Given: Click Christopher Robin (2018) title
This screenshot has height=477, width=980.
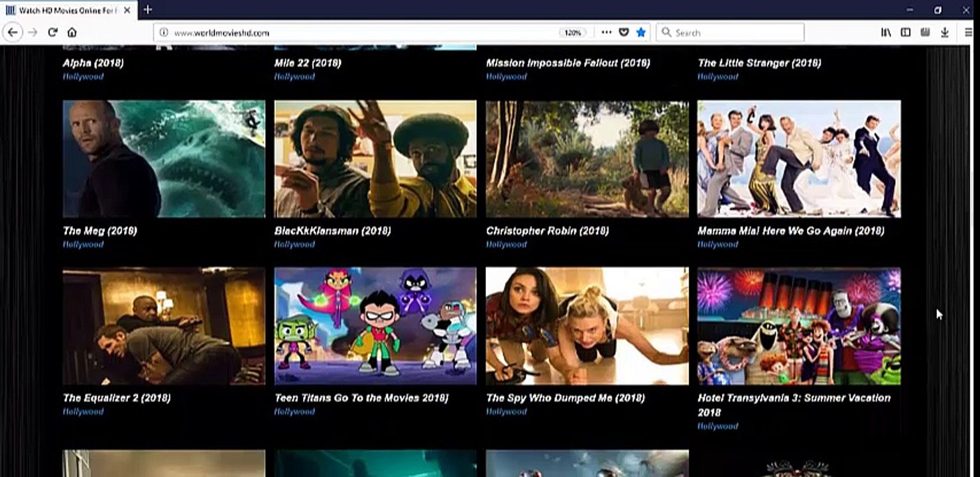Looking at the screenshot, I should pos(548,231).
